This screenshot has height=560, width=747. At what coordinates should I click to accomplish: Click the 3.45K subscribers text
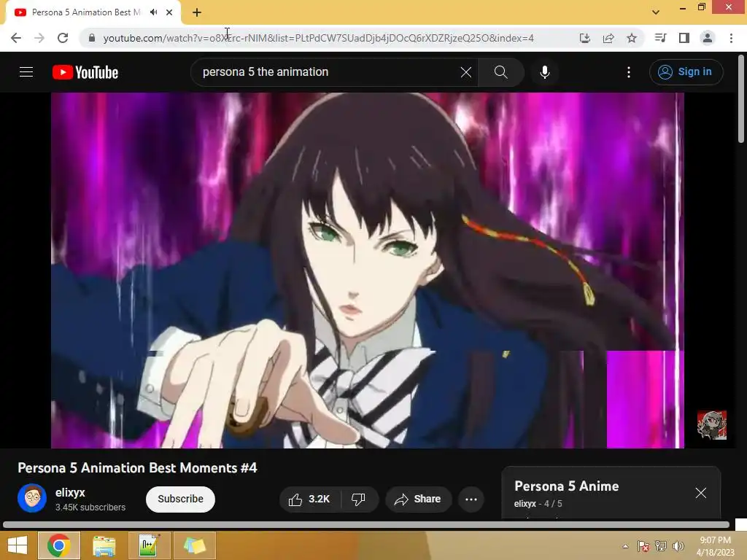tap(90, 507)
